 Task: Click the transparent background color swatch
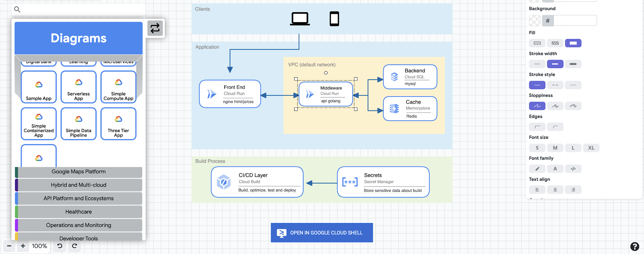(535, 21)
